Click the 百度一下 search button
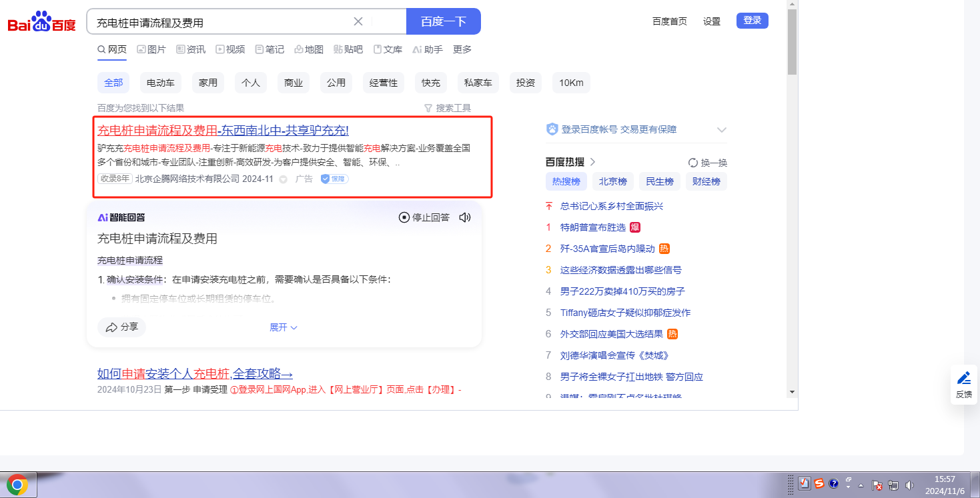Image resolution: width=980 pixels, height=498 pixels. pos(443,21)
